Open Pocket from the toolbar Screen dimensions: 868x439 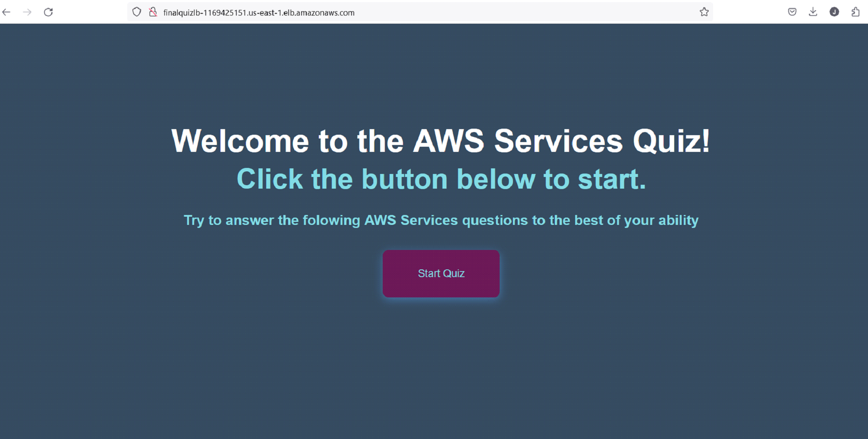pos(792,12)
